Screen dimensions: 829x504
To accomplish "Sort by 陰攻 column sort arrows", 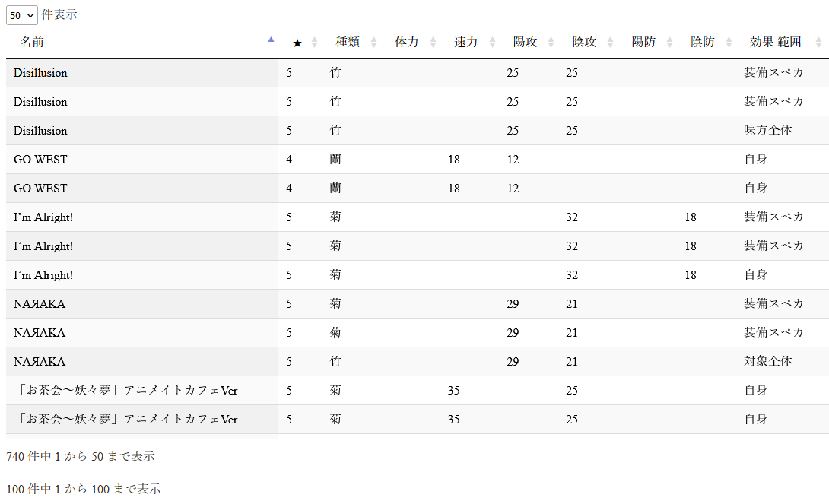I will tap(611, 43).
